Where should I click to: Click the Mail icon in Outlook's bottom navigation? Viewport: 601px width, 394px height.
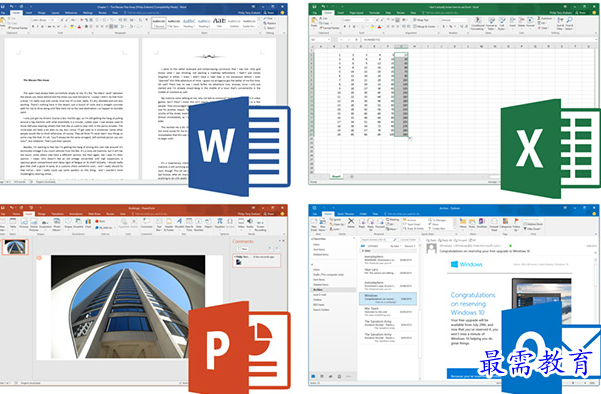313,376
